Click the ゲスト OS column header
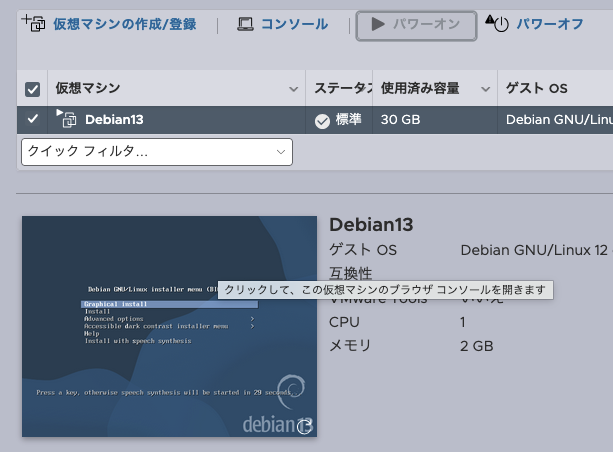Screen dimensions: 613x452 536,88
